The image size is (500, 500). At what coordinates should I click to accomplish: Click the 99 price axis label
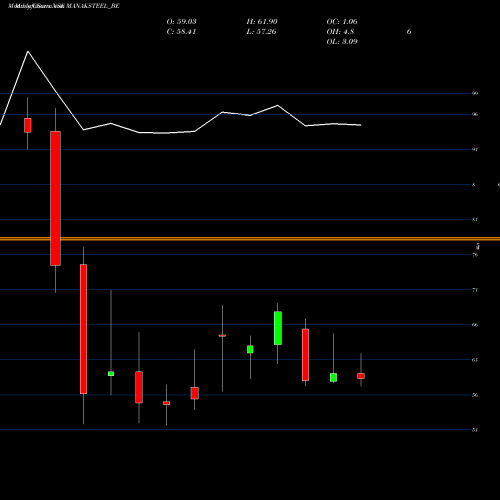[x=475, y=93]
